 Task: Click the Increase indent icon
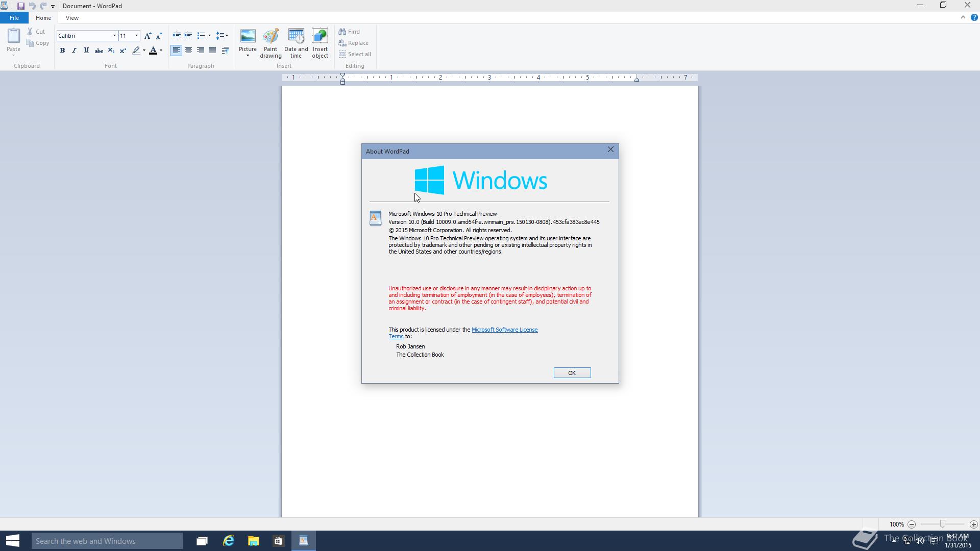click(188, 36)
